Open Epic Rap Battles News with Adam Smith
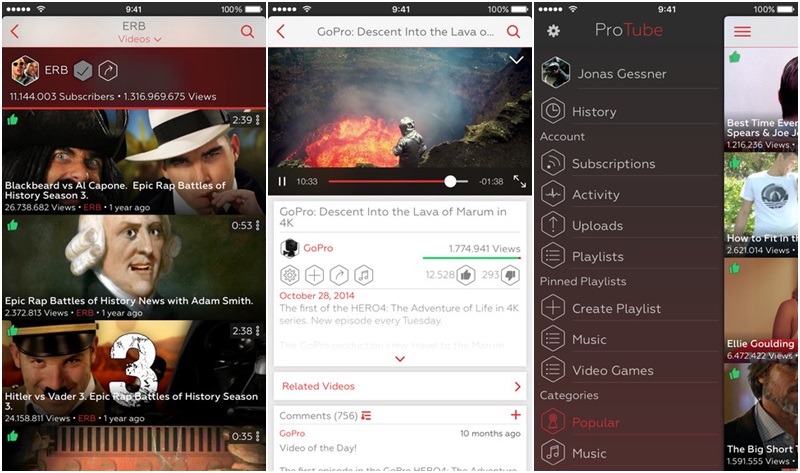This screenshot has width=800, height=473. point(134,267)
